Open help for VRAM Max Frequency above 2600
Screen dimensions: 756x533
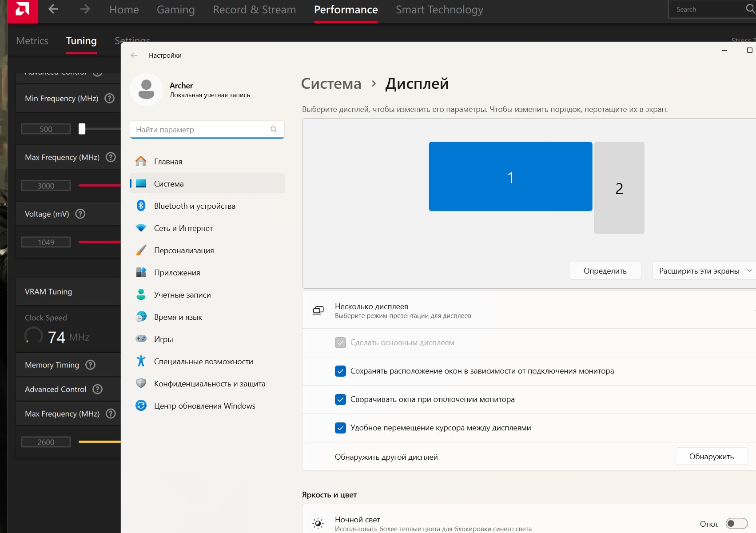111,414
